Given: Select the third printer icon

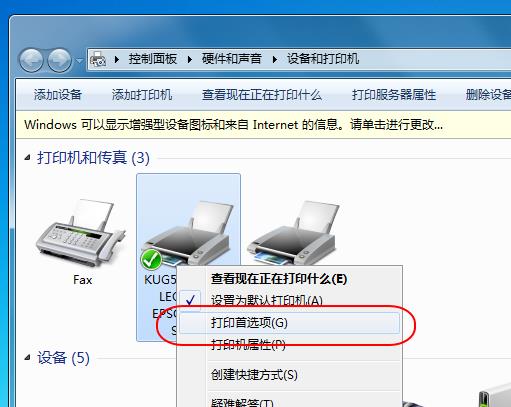Looking at the screenshot, I should tap(293, 232).
